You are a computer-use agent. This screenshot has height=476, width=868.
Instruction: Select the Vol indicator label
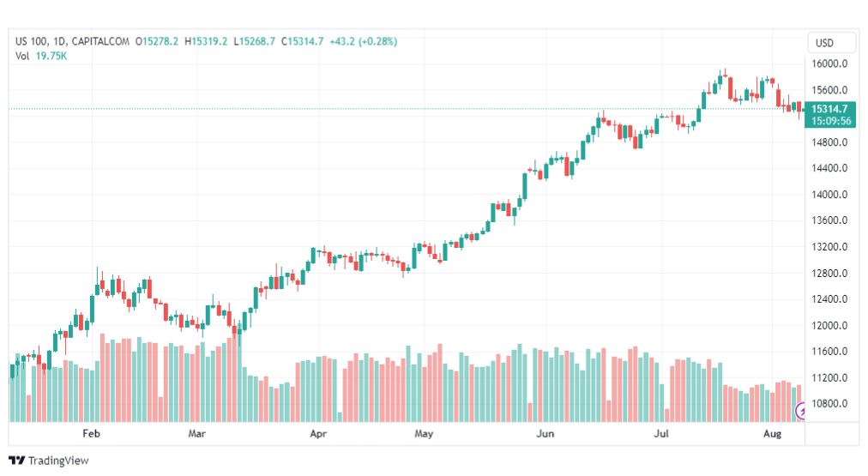[x=22, y=56]
